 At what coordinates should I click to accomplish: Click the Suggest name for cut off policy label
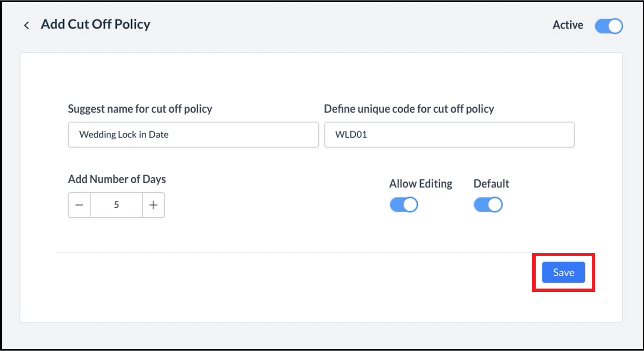pyautogui.click(x=140, y=109)
